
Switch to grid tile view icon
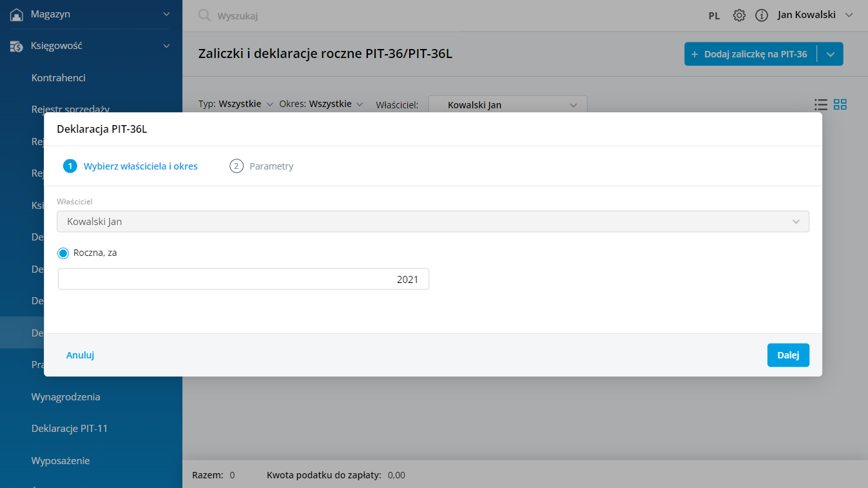(x=840, y=104)
